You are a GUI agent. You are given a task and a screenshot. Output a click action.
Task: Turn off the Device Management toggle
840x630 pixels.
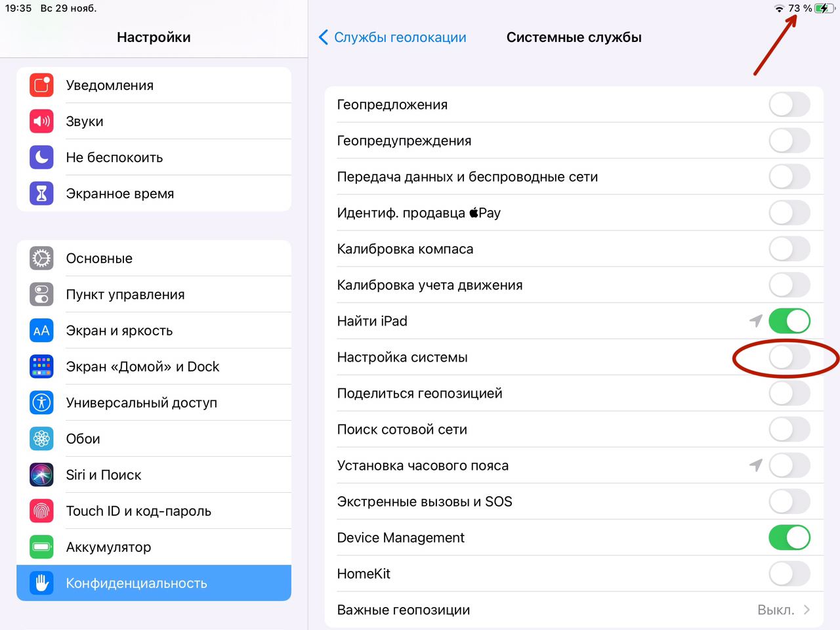789,537
